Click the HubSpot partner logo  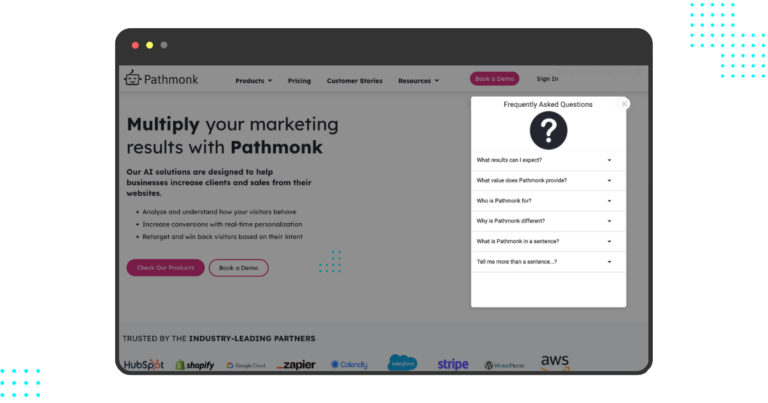click(x=144, y=365)
